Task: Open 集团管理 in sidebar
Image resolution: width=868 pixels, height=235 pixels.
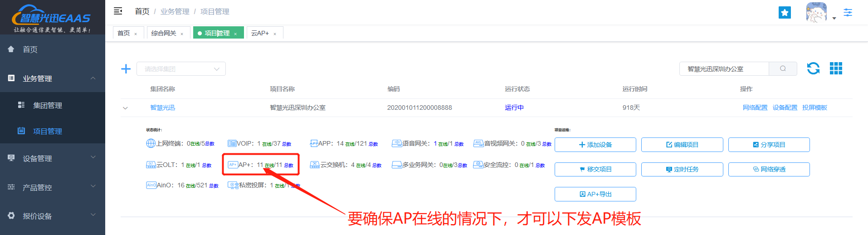Action: [x=47, y=105]
